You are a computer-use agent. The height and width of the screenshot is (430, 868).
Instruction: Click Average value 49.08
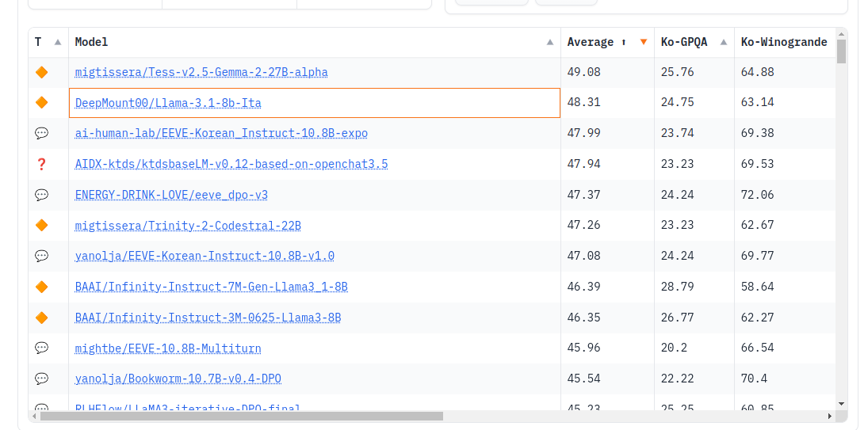pyautogui.click(x=583, y=72)
